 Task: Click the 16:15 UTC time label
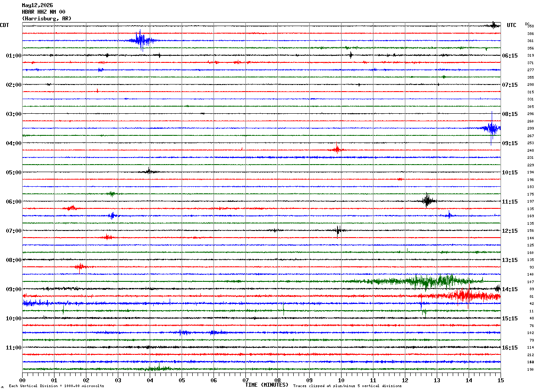pyautogui.click(x=509, y=348)
